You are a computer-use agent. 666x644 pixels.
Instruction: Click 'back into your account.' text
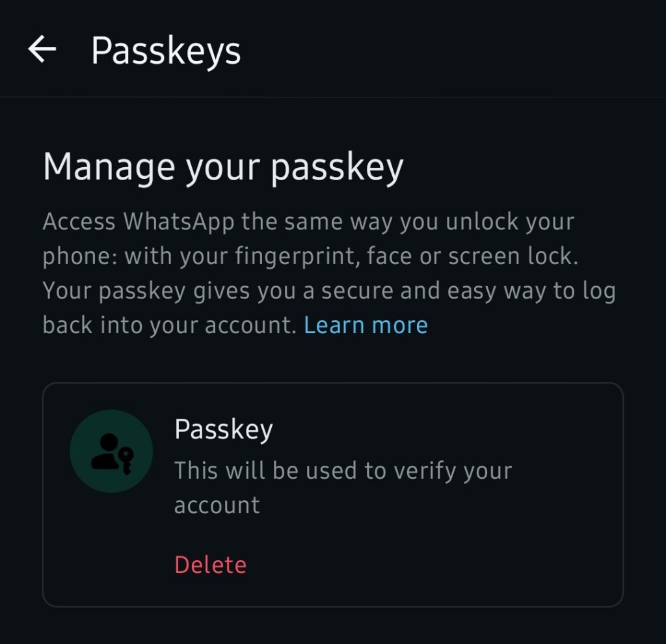[170, 325]
